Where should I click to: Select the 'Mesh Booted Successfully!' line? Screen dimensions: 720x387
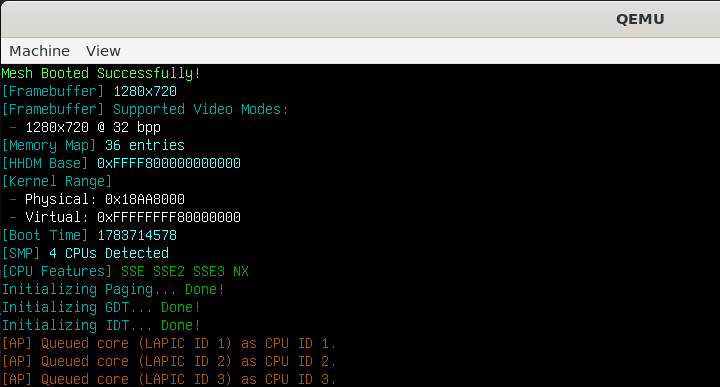pos(101,73)
